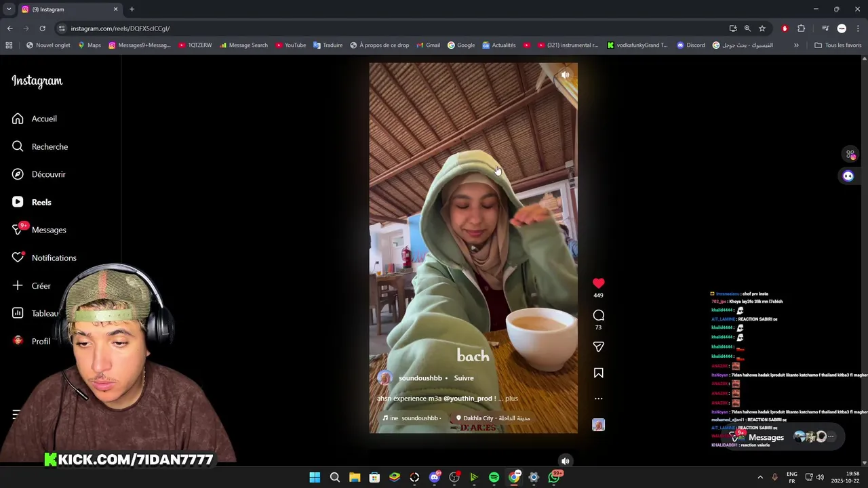Viewport: 868px width, 488px height.
Task: Open WhatsApp from the taskbar
Action: tap(554, 478)
